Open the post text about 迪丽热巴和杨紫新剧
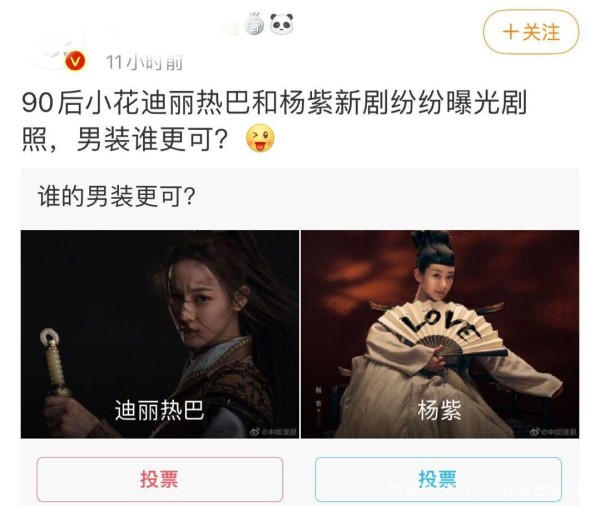This screenshot has width=600, height=506. point(274,121)
